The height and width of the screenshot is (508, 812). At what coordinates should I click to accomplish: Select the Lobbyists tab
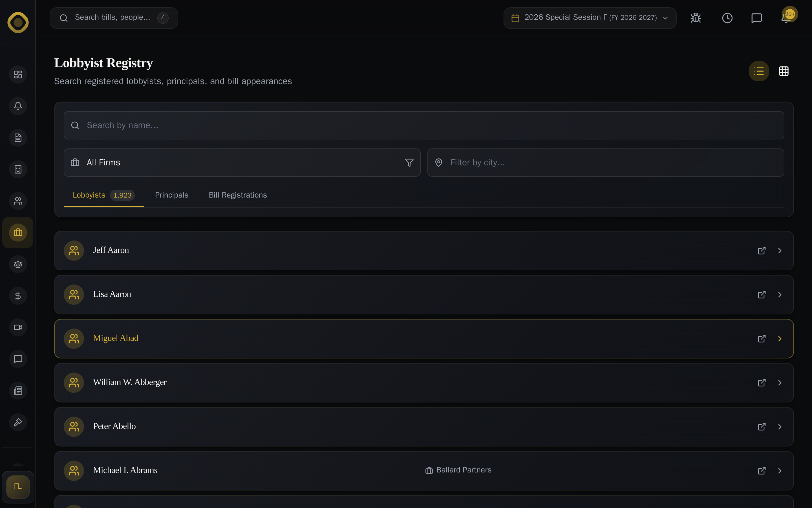tap(103, 195)
